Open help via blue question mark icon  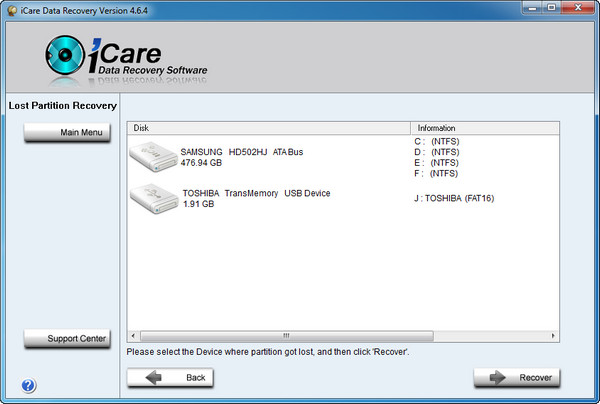pyautogui.click(x=29, y=386)
